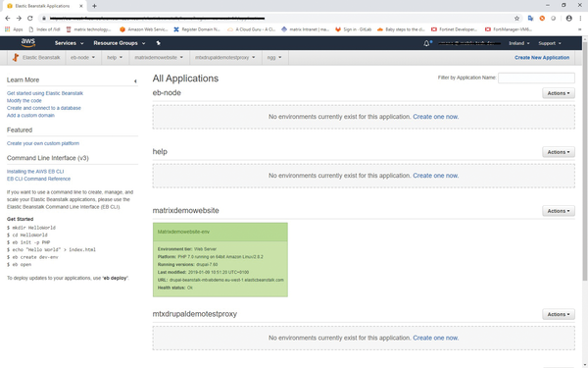Go back in the browser
The width and height of the screenshot is (588, 368).
[x=8, y=18]
